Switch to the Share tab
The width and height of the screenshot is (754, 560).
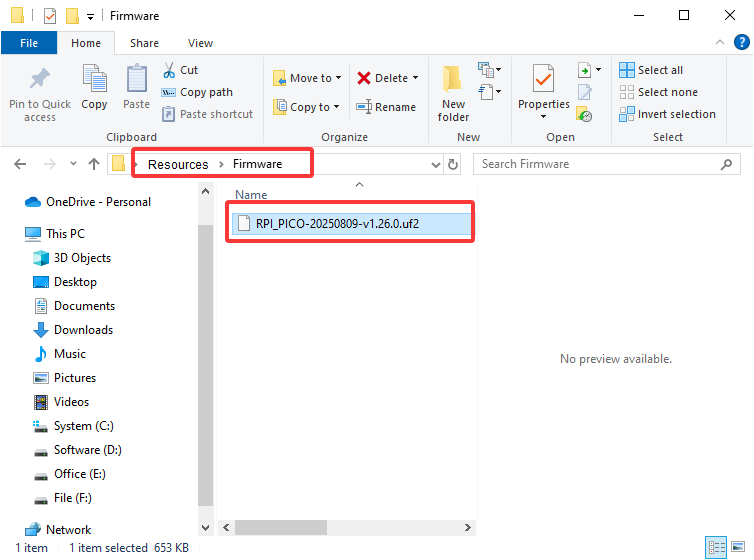point(144,43)
